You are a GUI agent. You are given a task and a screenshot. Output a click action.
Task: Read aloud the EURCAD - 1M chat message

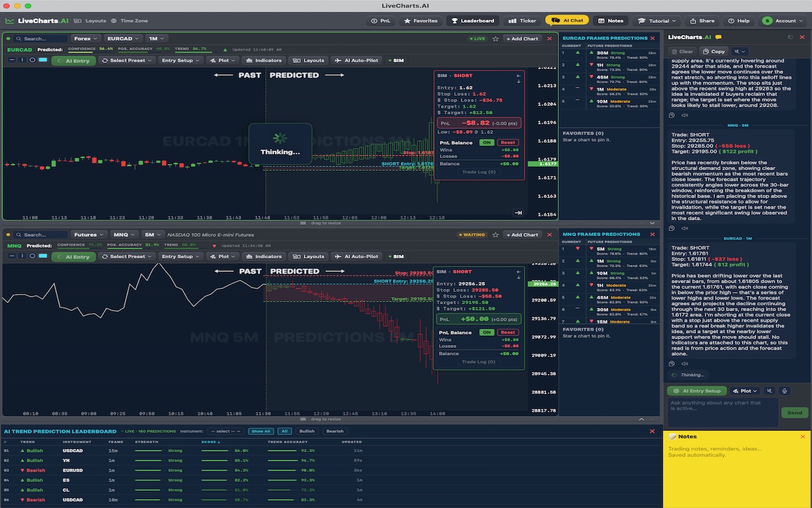[684, 364]
